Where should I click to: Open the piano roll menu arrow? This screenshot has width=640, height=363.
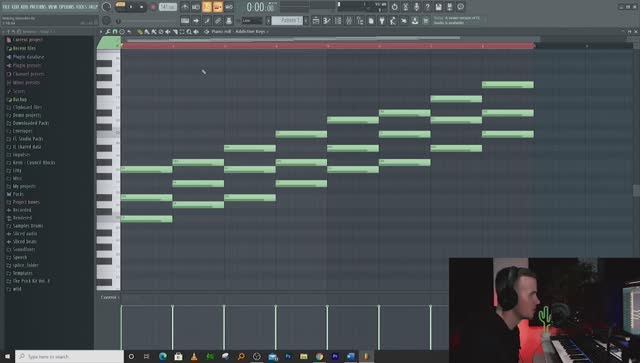[x=101, y=31]
